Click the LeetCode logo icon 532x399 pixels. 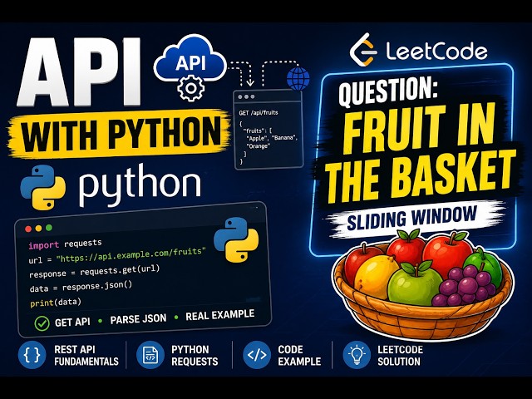[363, 50]
